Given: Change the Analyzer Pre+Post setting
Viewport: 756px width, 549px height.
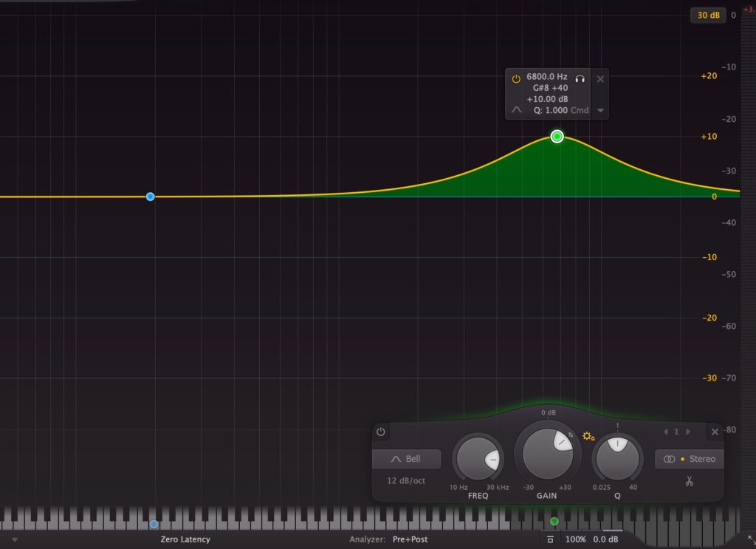Looking at the screenshot, I should pos(410,539).
